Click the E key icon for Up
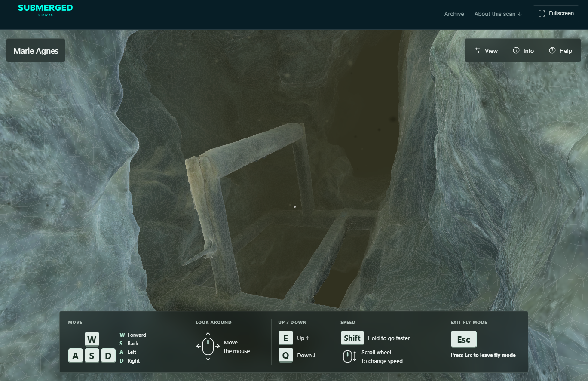Viewport: 588px width, 381px height. [286, 338]
